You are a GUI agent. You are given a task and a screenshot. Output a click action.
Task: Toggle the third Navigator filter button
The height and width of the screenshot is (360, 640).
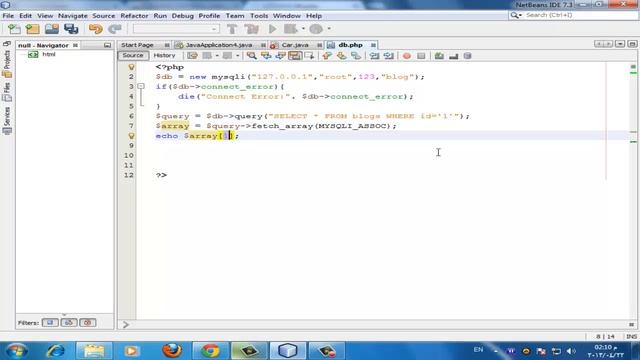pos(87,322)
